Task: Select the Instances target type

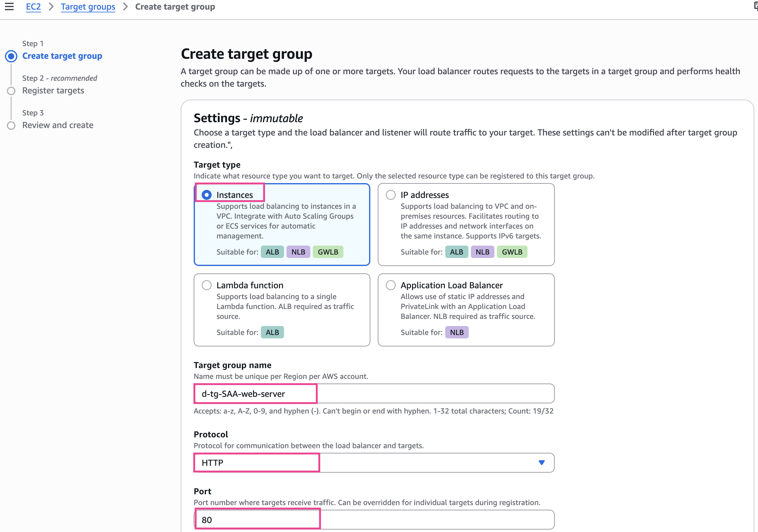Action: 207,195
